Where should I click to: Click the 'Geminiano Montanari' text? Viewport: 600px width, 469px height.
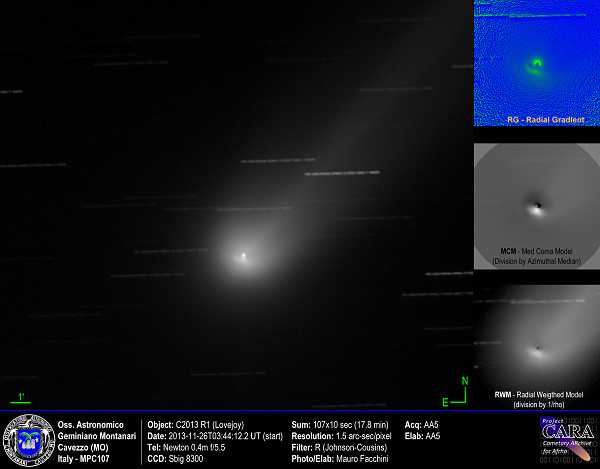coord(97,436)
